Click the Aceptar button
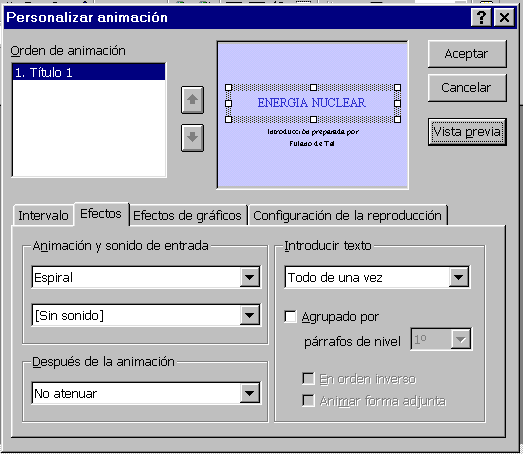Viewport: 523px width, 454px height. pyautogui.click(x=467, y=54)
